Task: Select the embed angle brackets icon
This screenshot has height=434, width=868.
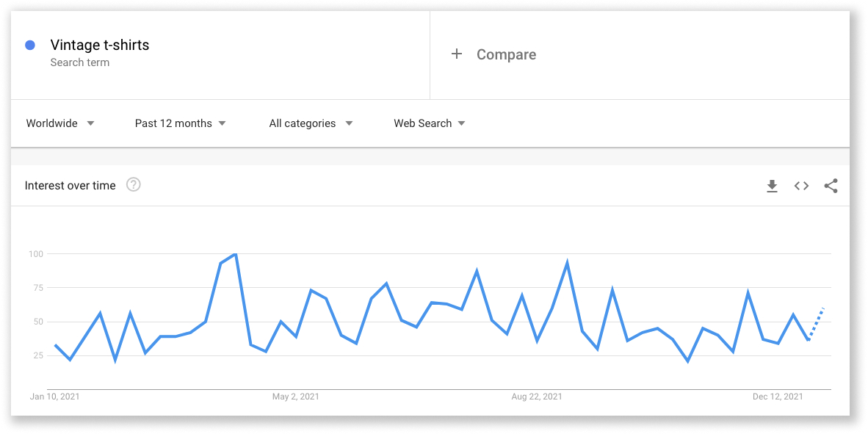Action: coord(801,186)
